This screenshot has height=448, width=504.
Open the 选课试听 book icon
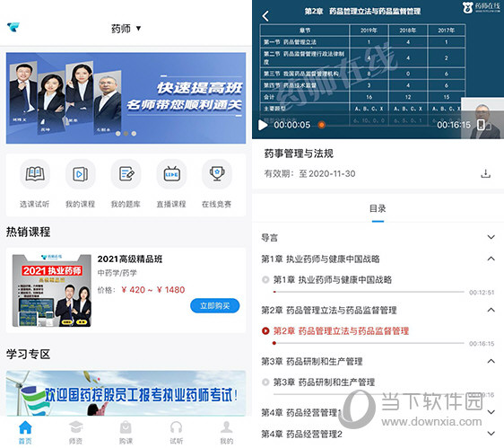tap(35, 174)
